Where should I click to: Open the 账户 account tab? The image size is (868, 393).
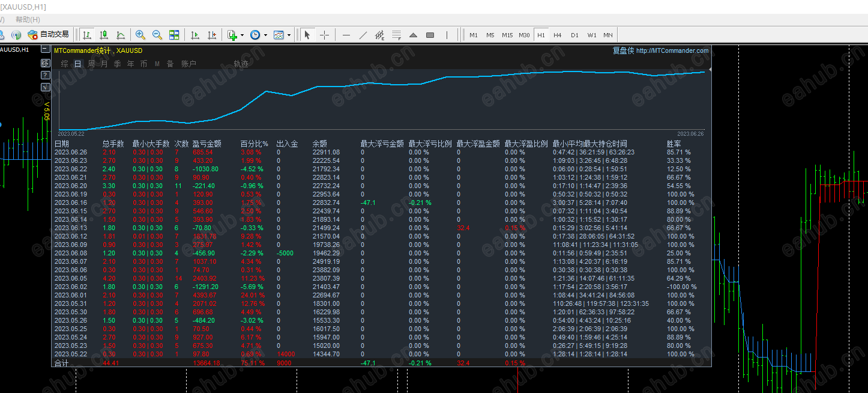(x=188, y=64)
